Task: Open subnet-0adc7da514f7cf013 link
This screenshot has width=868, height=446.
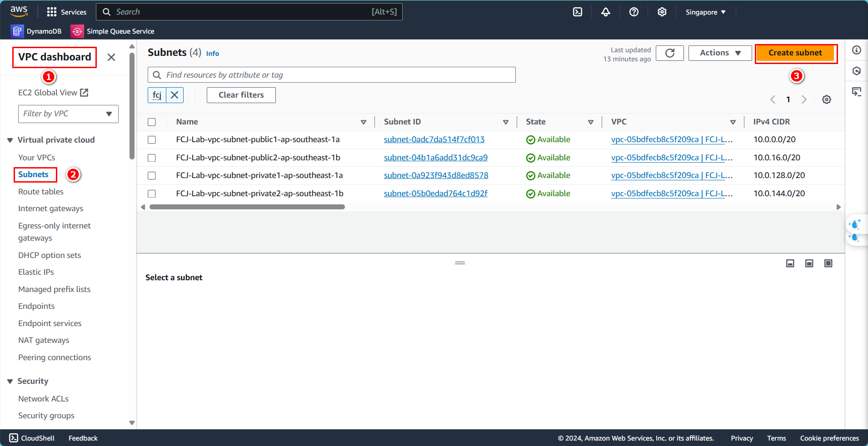Action: (434, 140)
